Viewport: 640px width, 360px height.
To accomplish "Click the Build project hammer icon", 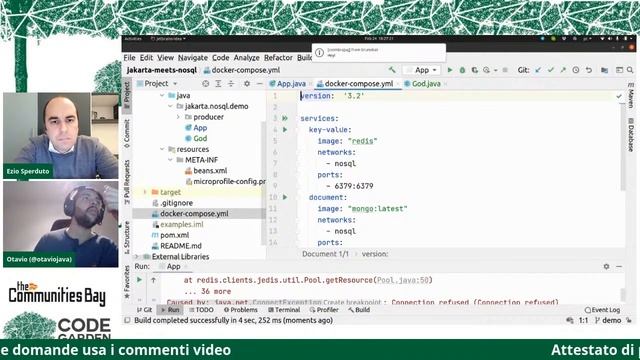I will [392, 70].
